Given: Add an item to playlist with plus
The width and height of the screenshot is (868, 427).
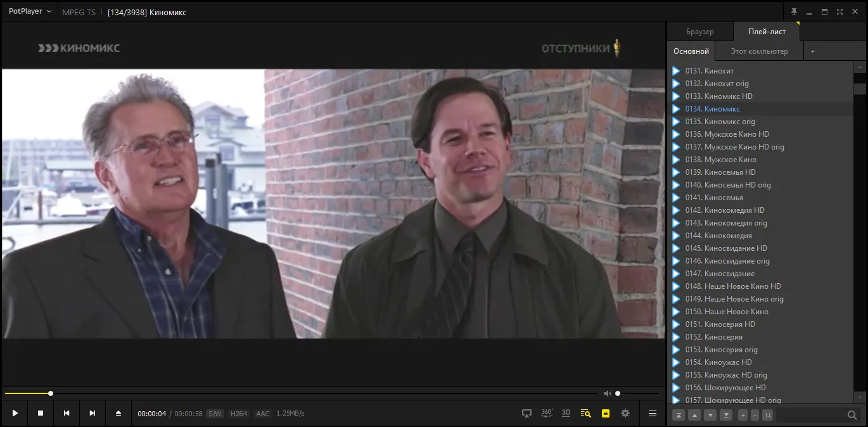Looking at the screenshot, I should click(x=743, y=415).
